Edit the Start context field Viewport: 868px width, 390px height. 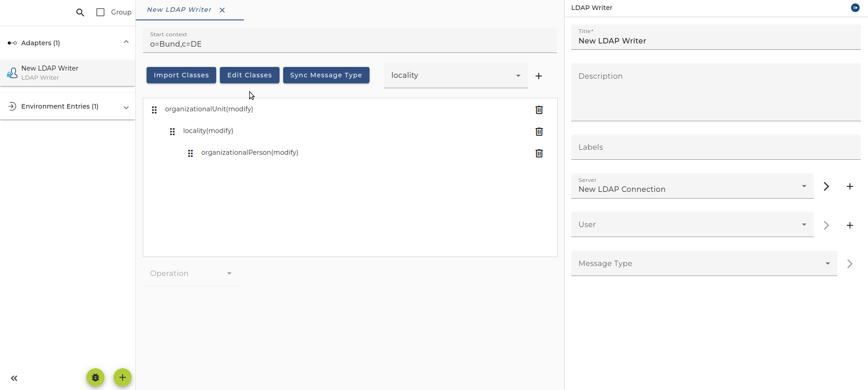point(350,40)
